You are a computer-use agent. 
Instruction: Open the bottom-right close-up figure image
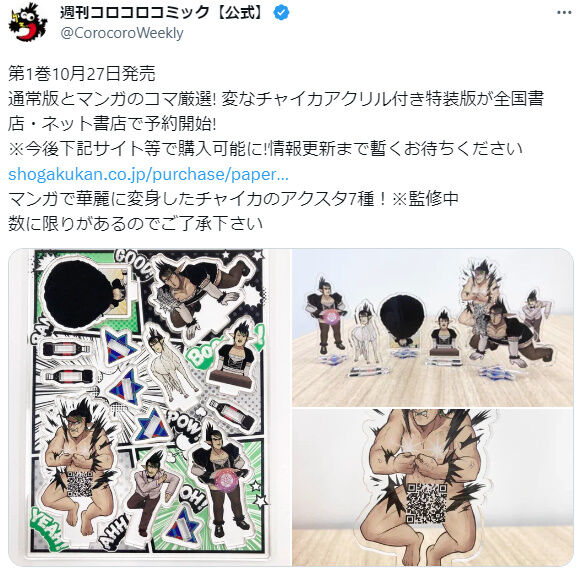pos(433,488)
